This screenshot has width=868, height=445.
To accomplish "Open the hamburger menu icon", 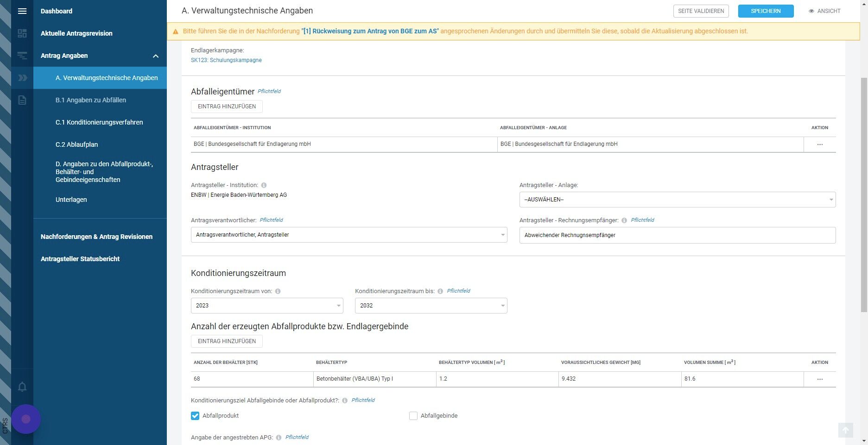I will pyautogui.click(x=22, y=11).
